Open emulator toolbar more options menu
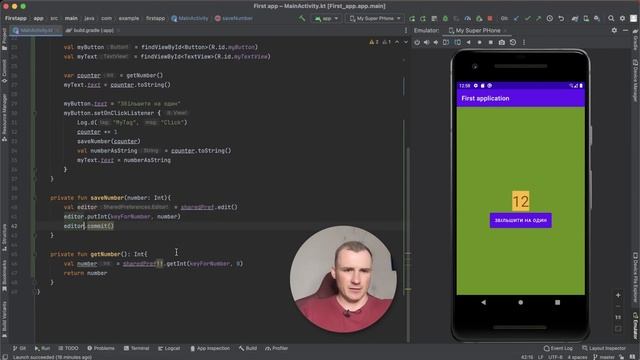640x360 pixels. click(524, 42)
